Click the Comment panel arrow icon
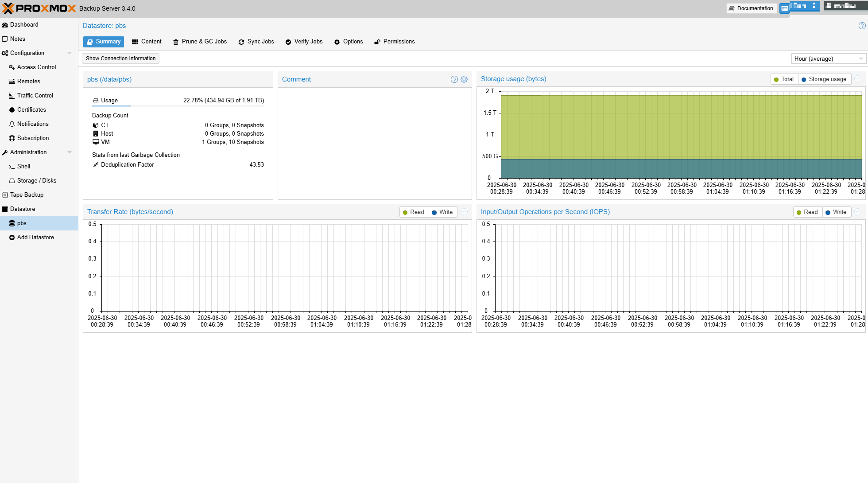 pos(454,79)
